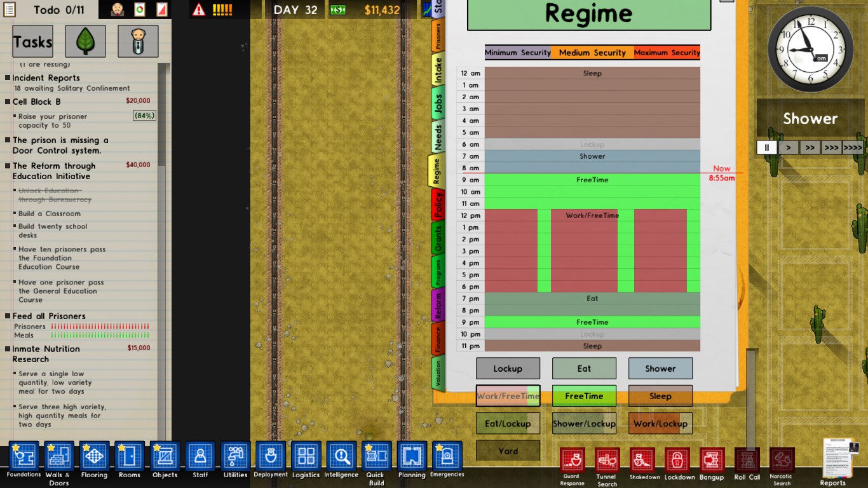Screen dimensions: 868x488
Task: Choose the Eat regime activity
Action: 584,369
